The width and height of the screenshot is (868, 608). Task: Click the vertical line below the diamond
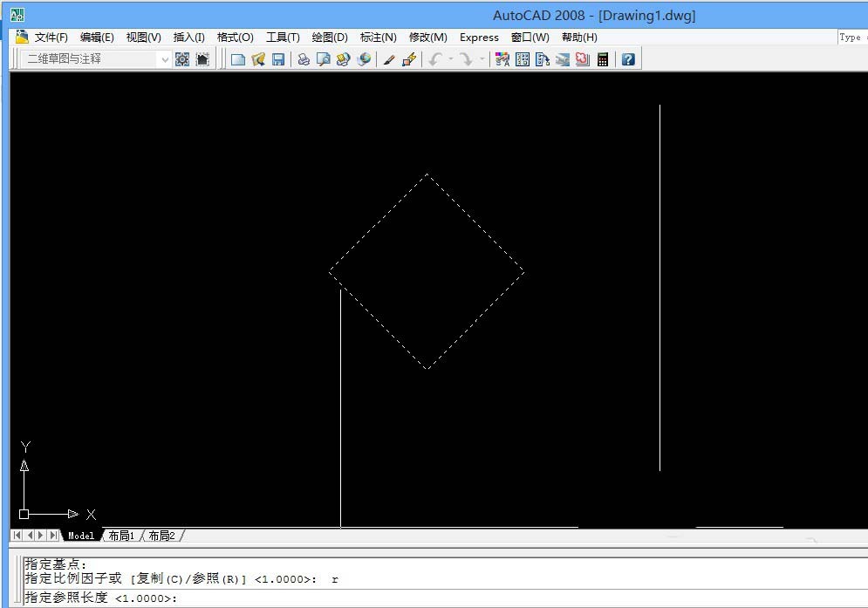[x=340, y=408]
